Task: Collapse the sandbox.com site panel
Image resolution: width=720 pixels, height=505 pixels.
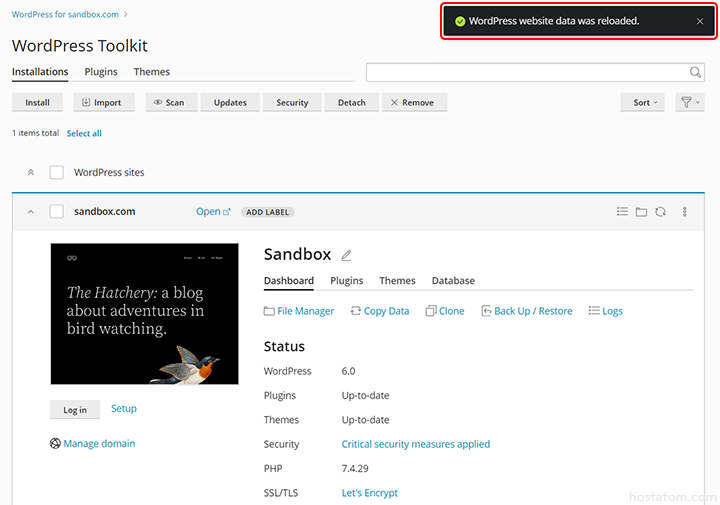Action: 30,212
